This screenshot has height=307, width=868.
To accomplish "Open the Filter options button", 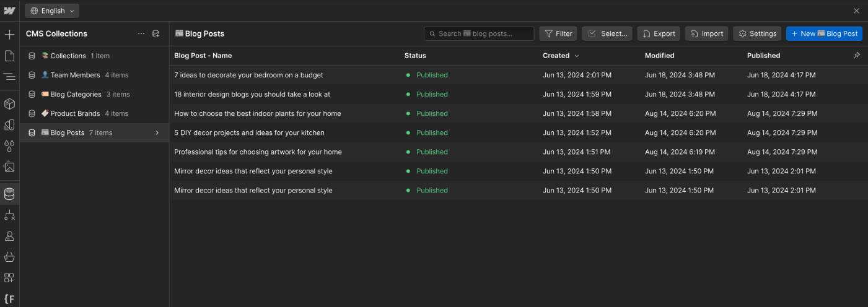I will click(558, 34).
